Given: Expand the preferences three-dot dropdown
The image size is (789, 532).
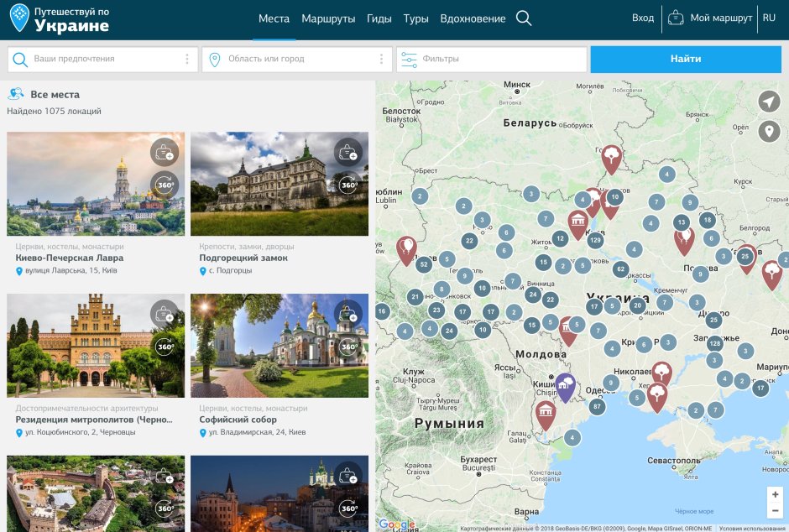Looking at the screenshot, I should point(187,60).
